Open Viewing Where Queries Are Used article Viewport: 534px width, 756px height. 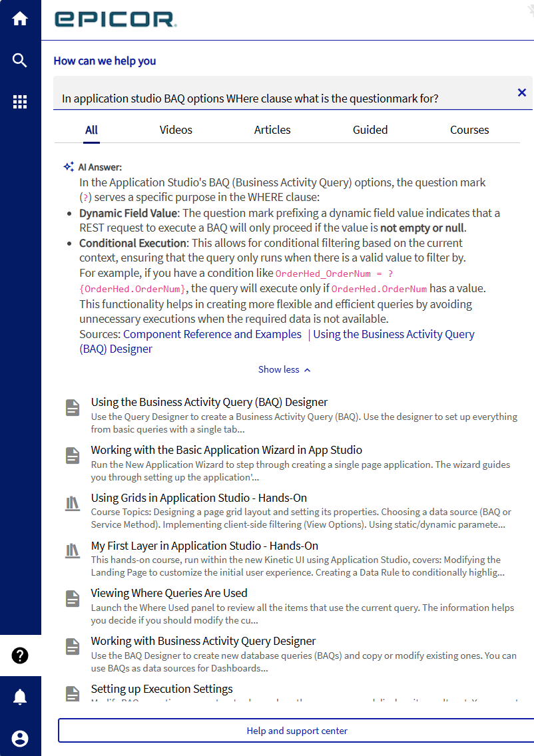click(169, 593)
